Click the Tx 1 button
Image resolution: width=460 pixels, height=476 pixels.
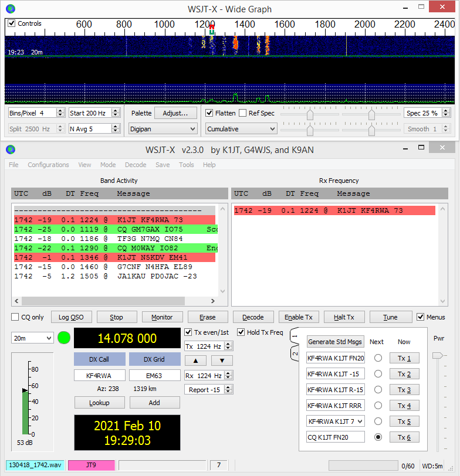pyautogui.click(x=404, y=358)
